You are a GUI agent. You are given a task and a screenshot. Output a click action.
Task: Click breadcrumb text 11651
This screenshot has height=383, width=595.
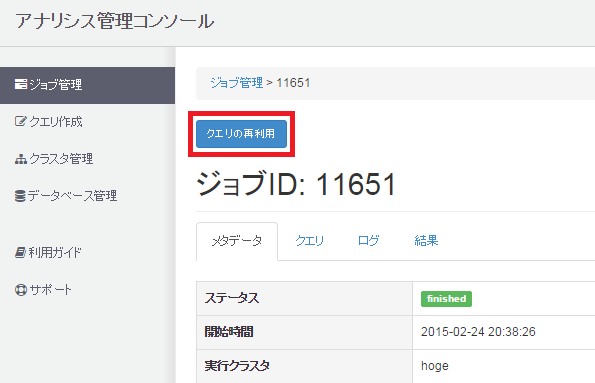[x=293, y=83]
